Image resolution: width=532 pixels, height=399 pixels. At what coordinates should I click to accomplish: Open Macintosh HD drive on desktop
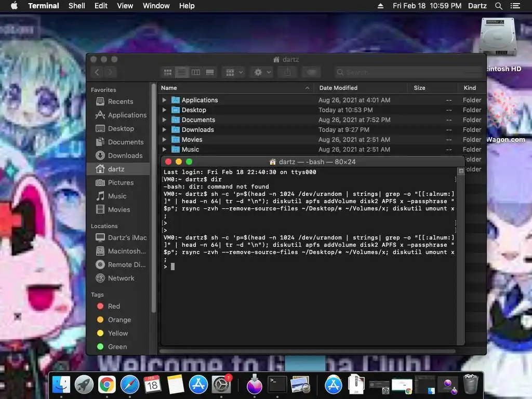pos(498,37)
